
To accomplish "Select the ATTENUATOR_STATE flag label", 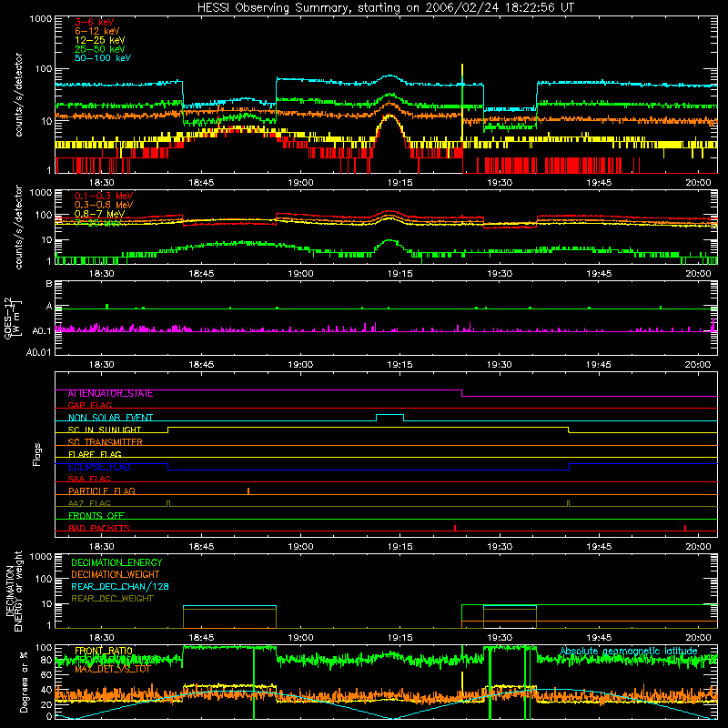I will (110, 394).
